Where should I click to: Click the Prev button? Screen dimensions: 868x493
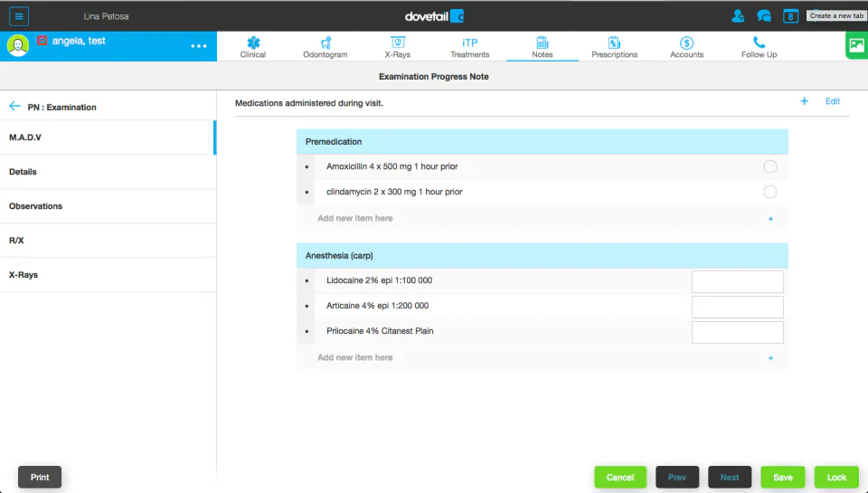(x=677, y=477)
